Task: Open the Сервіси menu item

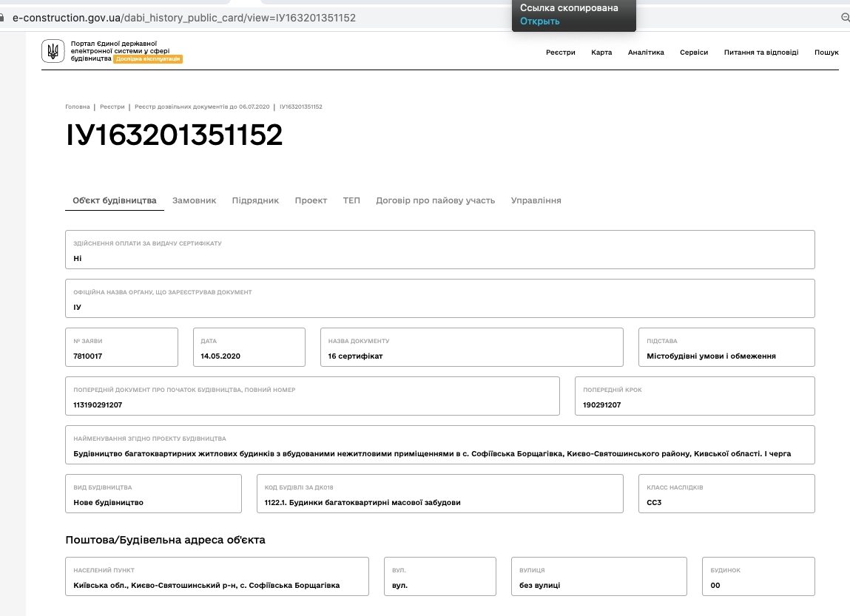Action: click(x=694, y=53)
